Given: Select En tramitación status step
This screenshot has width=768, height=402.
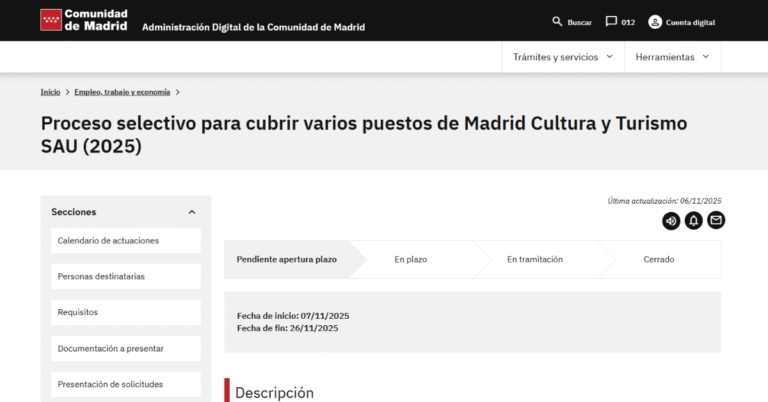Looking at the screenshot, I should click(x=535, y=260).
